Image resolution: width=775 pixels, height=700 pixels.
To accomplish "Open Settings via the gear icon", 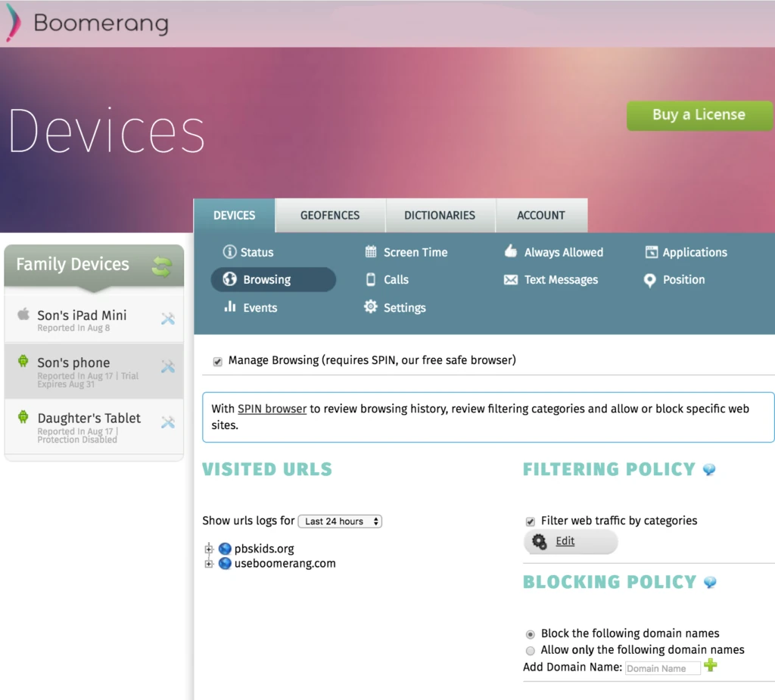I will click(x=370, y=307).
